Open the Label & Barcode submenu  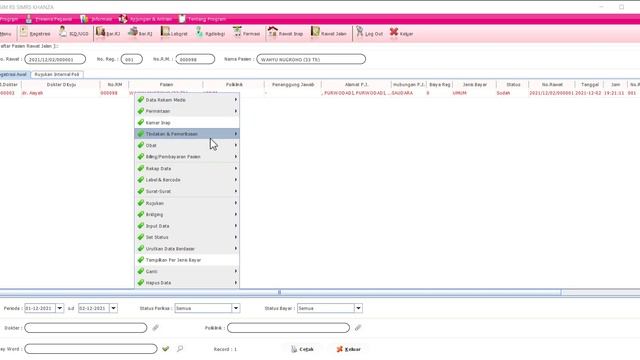pyautogui.click(x=187, y=180)
